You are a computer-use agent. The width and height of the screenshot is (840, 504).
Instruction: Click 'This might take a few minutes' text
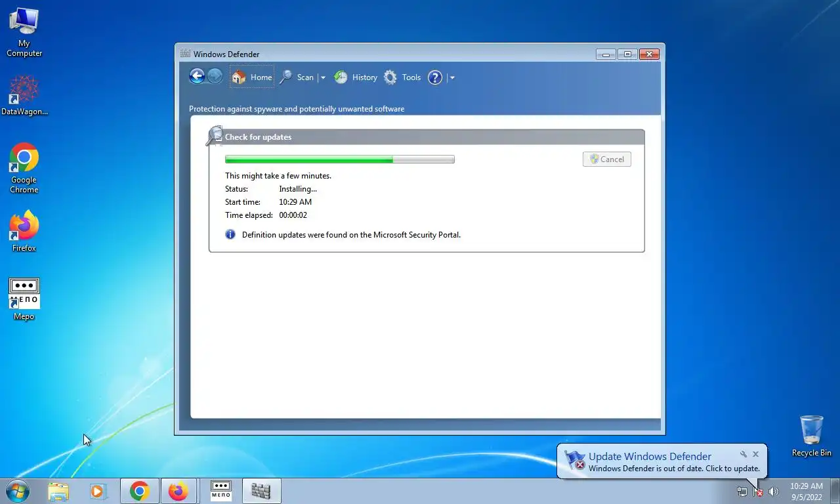[x=278, y=176]
